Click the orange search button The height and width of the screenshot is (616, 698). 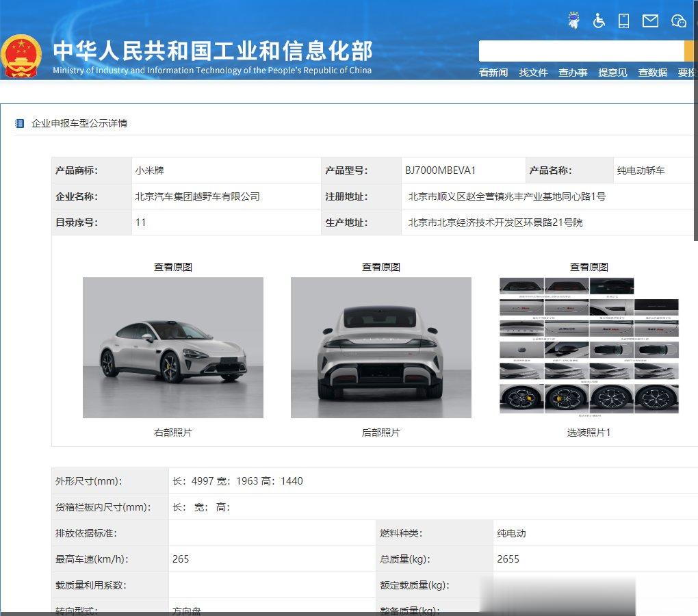click(x=690, y=51)
